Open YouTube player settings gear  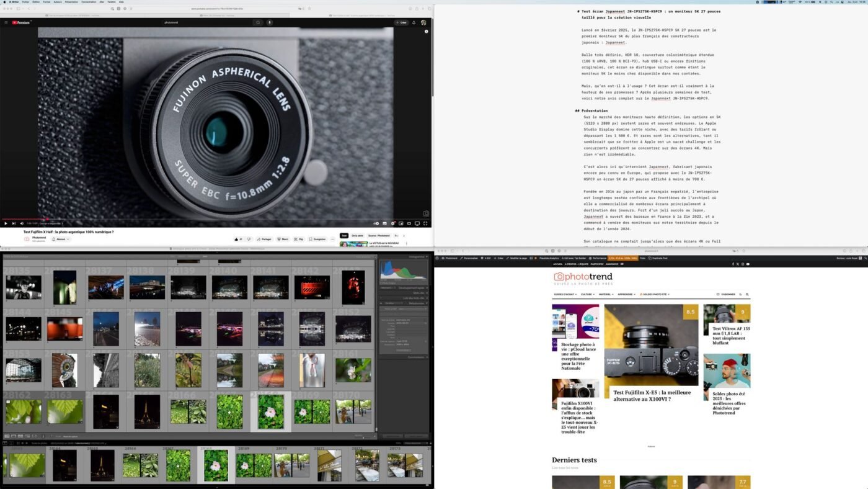[x=392, y=223]
